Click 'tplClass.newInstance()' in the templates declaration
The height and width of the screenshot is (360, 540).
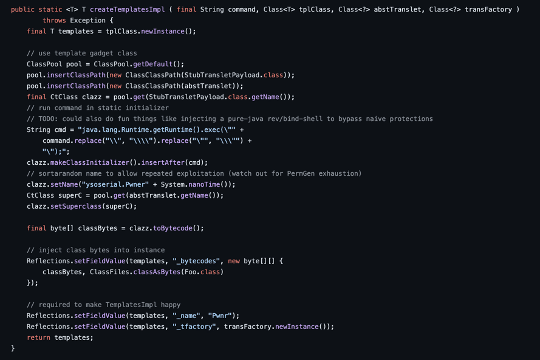(149, 32)
